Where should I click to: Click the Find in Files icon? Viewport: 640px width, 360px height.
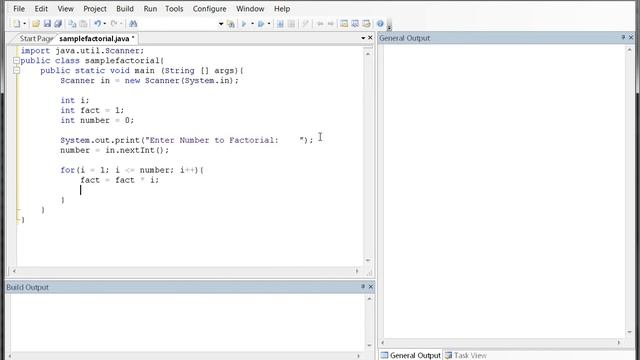(231, 24)
